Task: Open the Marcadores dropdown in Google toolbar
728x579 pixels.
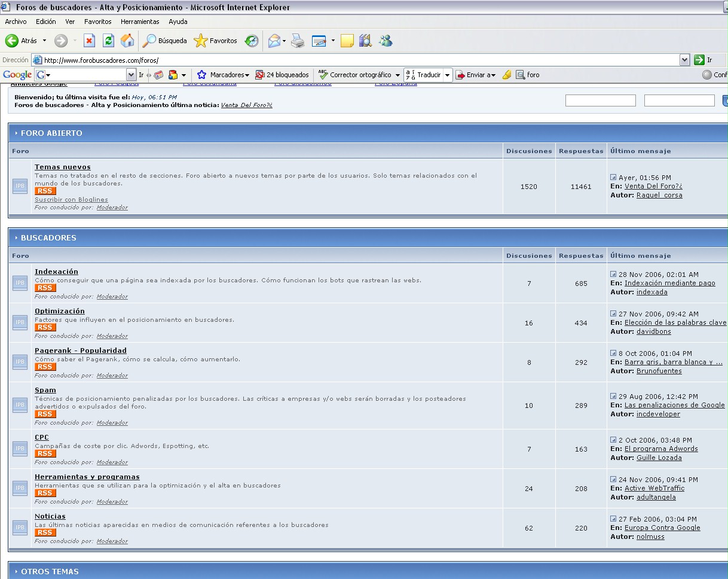Action: [x=224, y=75]
